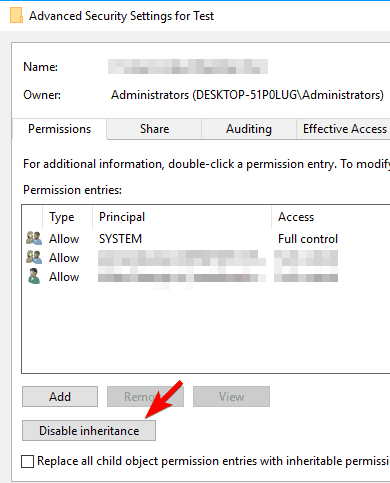This screenshot has width=390, height=483.
Task: Open the Auditing tab
Action: tap(249, 129)
